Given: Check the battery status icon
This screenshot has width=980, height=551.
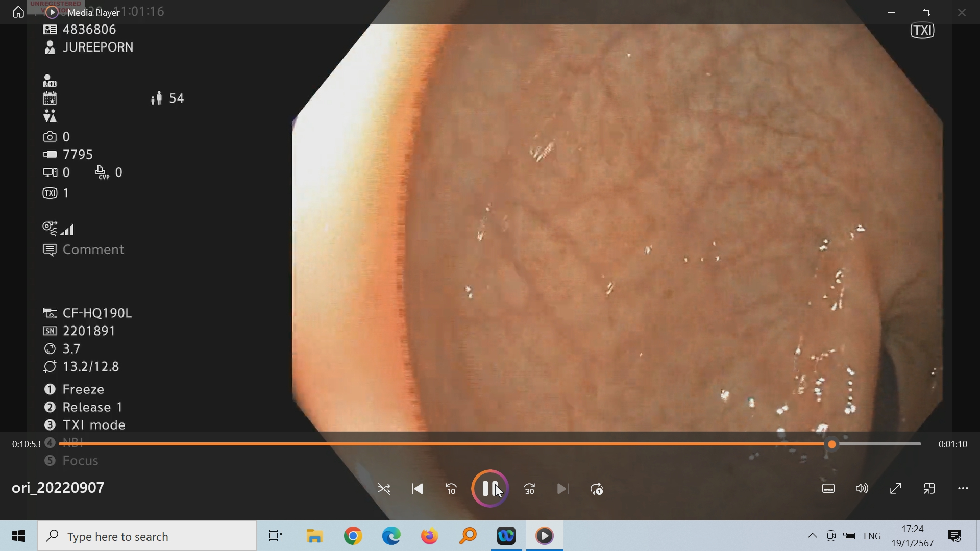Looking at the screenshot, I should [850, 536].
